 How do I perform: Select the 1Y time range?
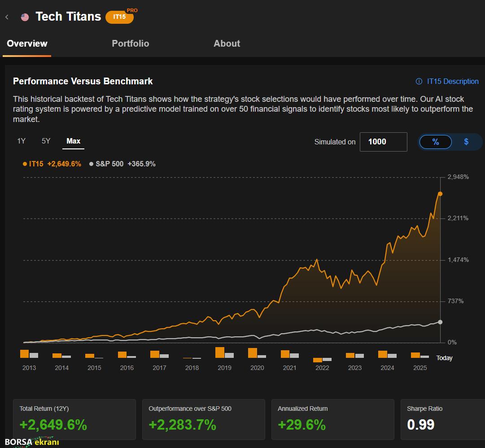[21, 141]
